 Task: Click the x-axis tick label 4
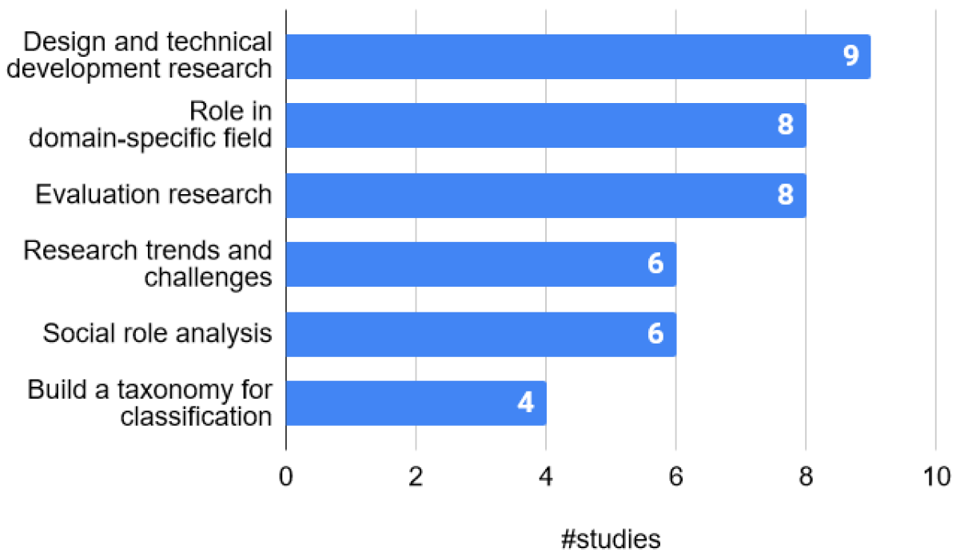click(546, 476)
